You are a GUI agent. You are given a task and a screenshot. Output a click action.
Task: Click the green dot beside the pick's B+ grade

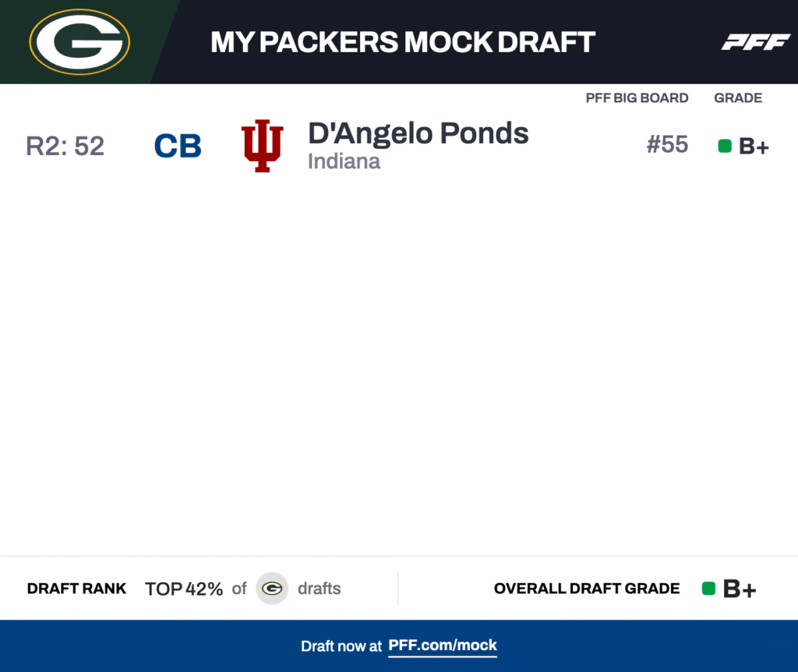pos(725,146)
